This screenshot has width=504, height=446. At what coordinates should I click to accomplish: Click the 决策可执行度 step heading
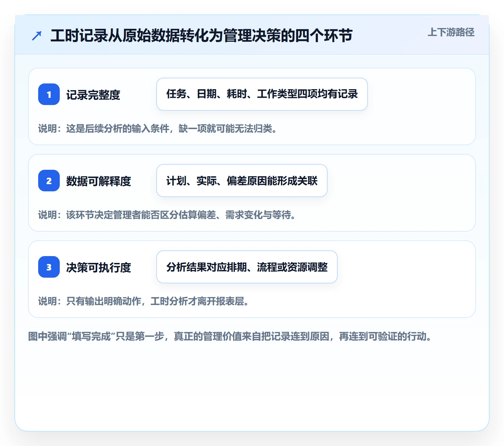tap(99, 268)
